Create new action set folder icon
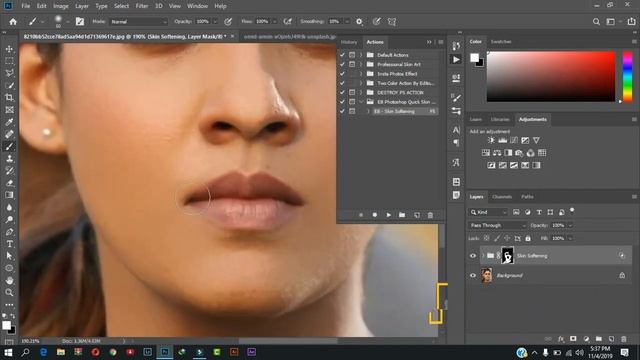 (402, 215)
